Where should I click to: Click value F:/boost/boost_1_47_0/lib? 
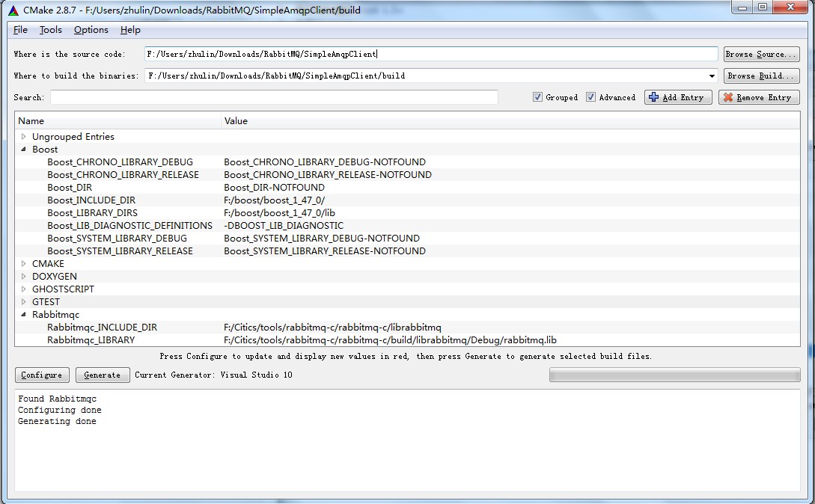point(280,213)
